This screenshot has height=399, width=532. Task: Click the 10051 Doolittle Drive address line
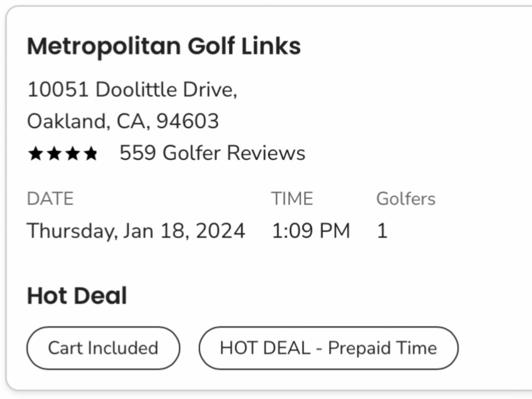tap(132, 90)
